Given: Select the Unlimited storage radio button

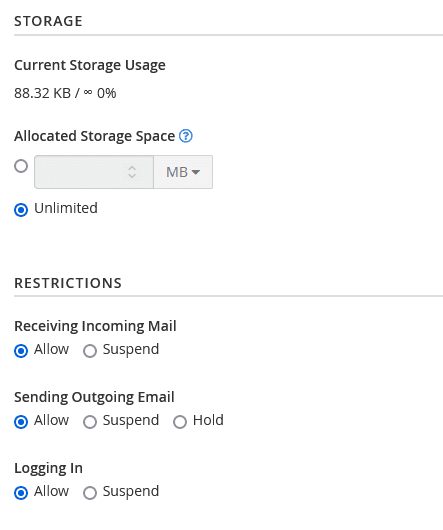Looking at the screenshot, I should (x=21, y=210).
